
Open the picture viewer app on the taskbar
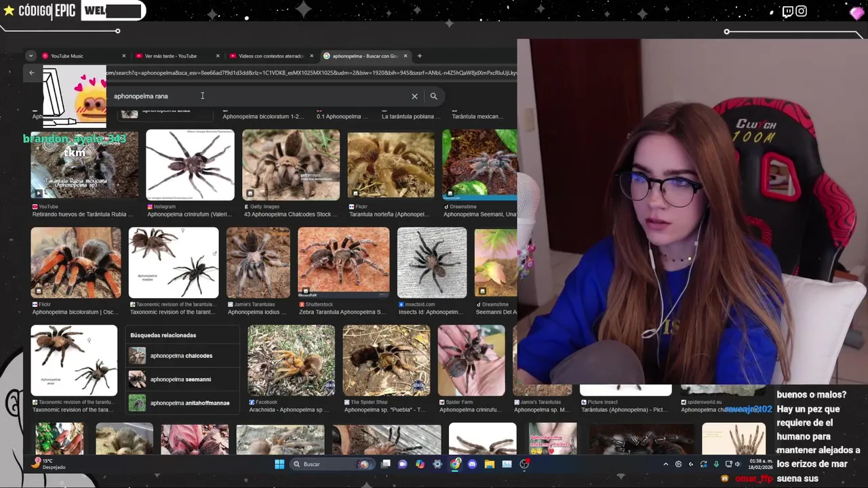click(507, 464)
